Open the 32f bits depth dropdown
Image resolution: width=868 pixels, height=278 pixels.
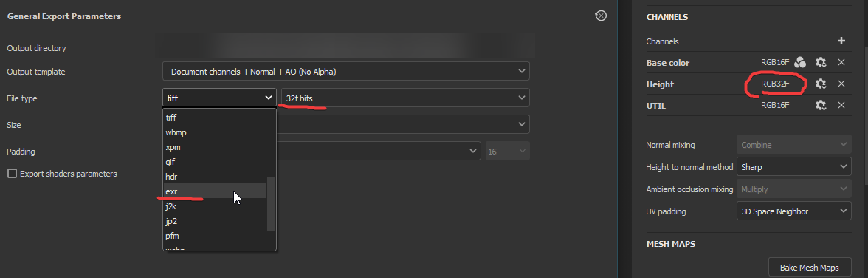point(405,98)
